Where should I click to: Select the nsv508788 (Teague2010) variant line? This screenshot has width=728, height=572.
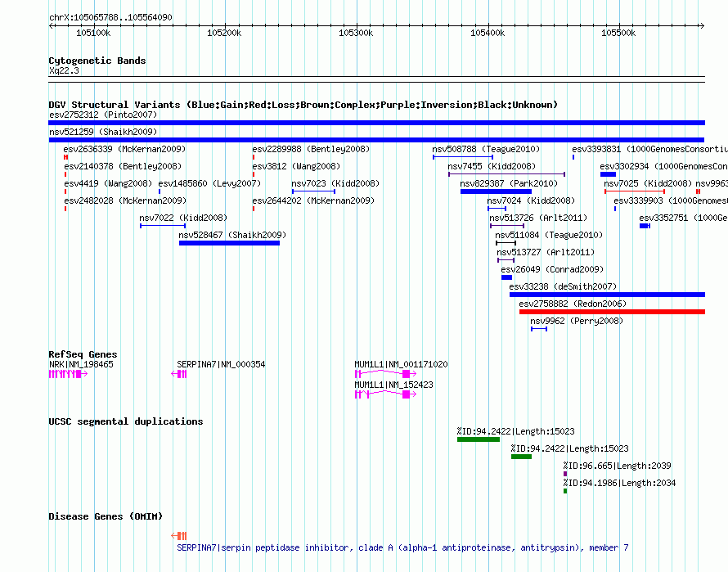(463, 157)
